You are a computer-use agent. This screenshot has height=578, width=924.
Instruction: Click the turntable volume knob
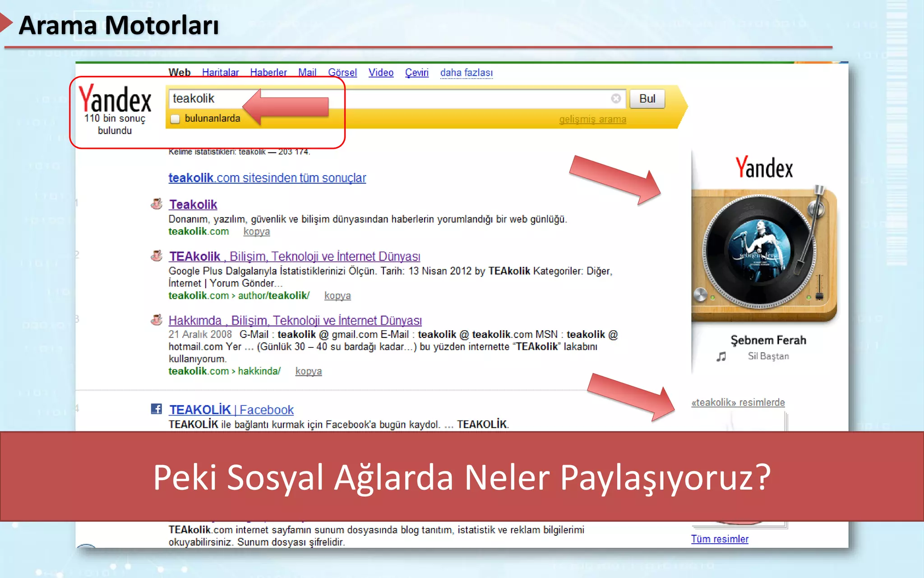click(700, 295)
